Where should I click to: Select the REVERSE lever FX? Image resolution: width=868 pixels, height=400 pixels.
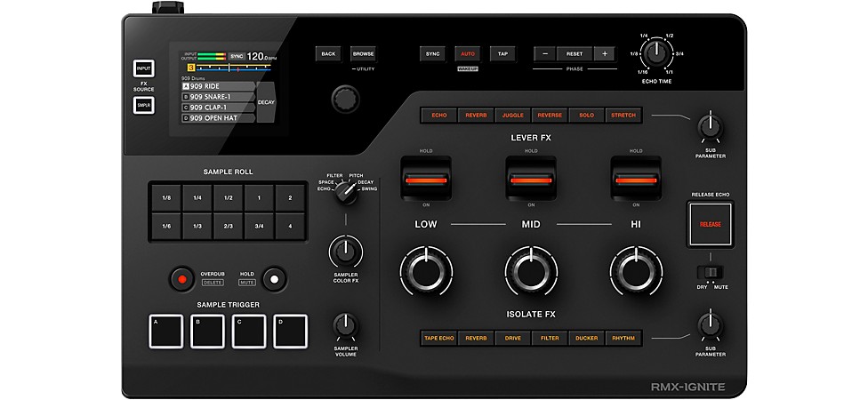(550, 115)
